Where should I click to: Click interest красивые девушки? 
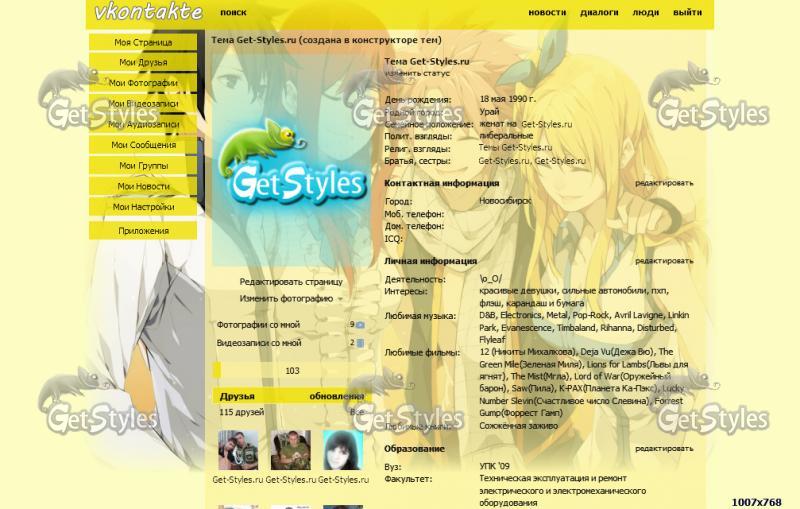[518, 291]
